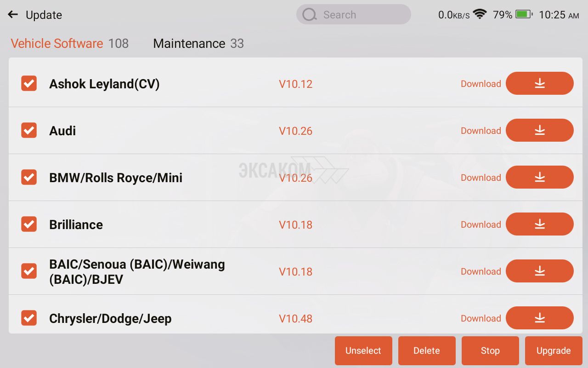Deselect the Chrysler/Dodge/Jeep checkbox

(29, 318)
